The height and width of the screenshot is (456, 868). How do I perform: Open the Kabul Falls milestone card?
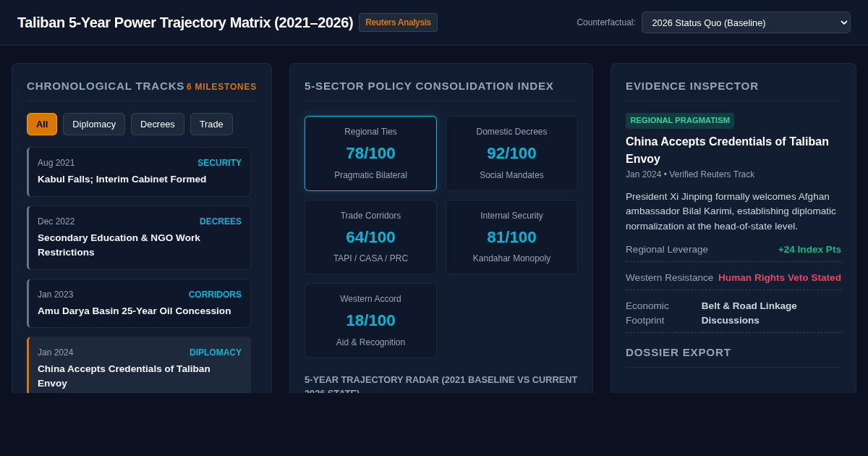139,172
